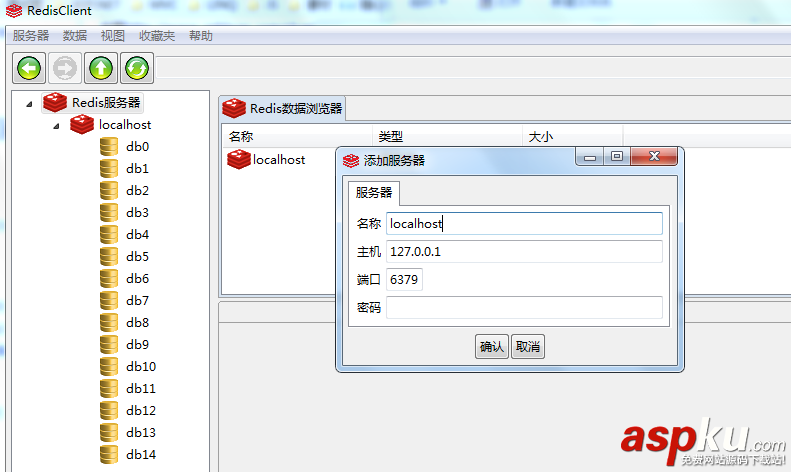Focus the 名称 input field
This screenshot has height=472, width=791.
click(524, 223)
